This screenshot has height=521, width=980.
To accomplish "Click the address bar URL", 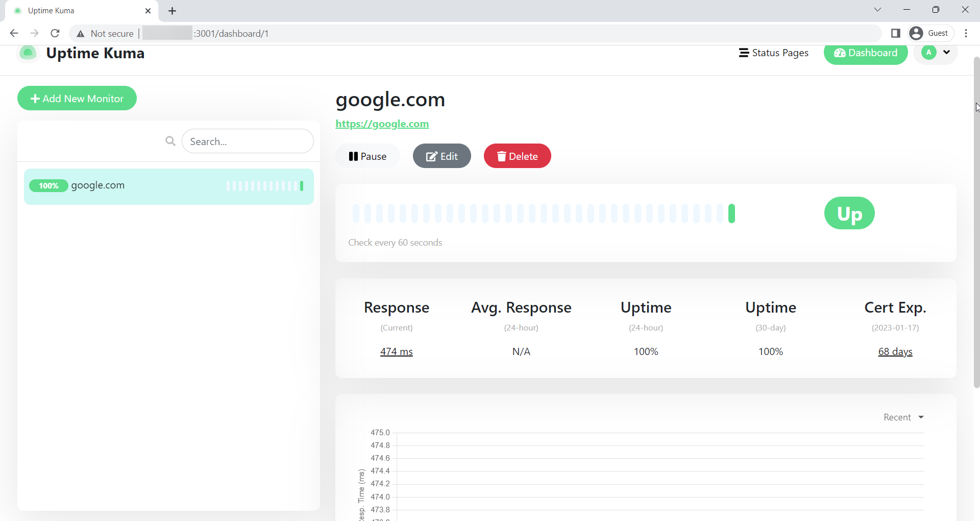I will tap(231, 34).
